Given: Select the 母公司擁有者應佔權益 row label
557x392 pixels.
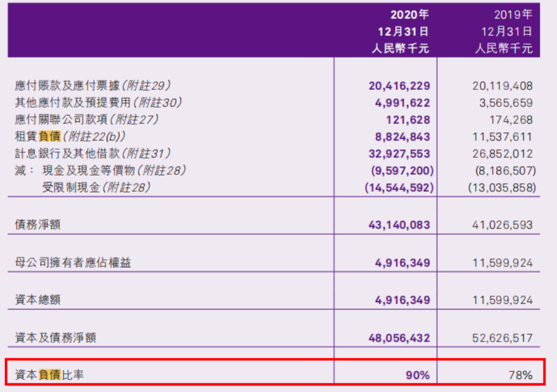Looking at the screenshot, I should pos(73,263).
